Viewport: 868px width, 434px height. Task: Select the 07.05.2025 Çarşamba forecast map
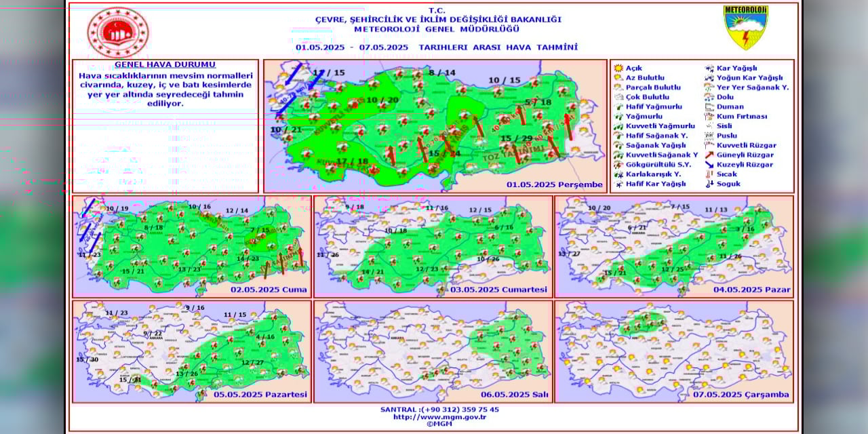click(x=674, y=351)
